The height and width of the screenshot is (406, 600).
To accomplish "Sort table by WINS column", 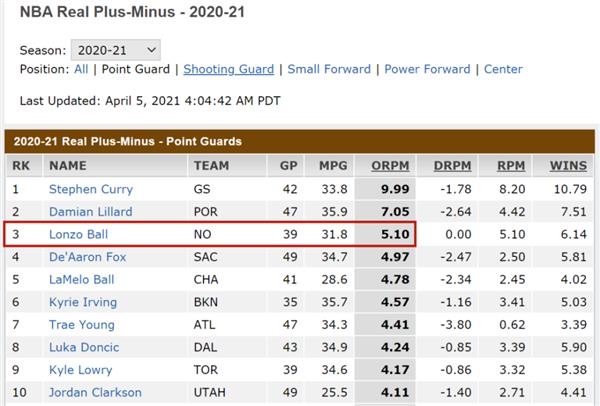I will (x=568, y=166).
